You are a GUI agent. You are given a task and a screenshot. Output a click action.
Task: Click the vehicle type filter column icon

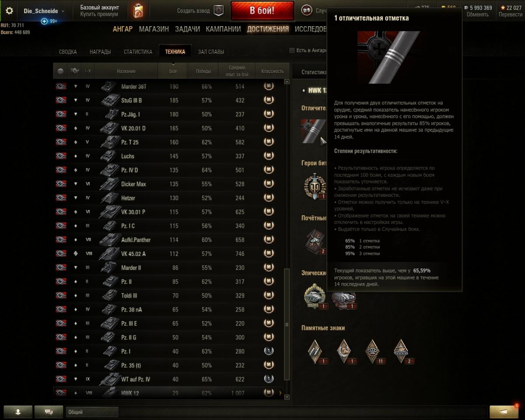point(75,71)
